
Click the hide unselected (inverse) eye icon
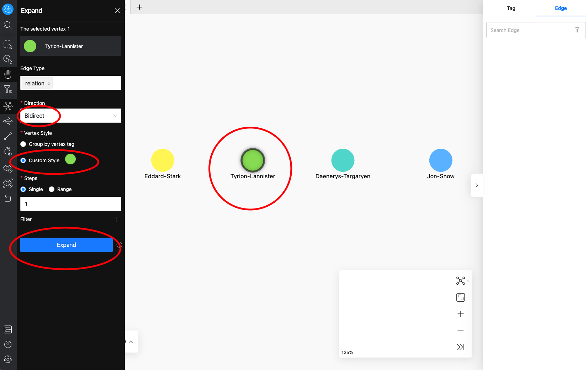point(8,183)
